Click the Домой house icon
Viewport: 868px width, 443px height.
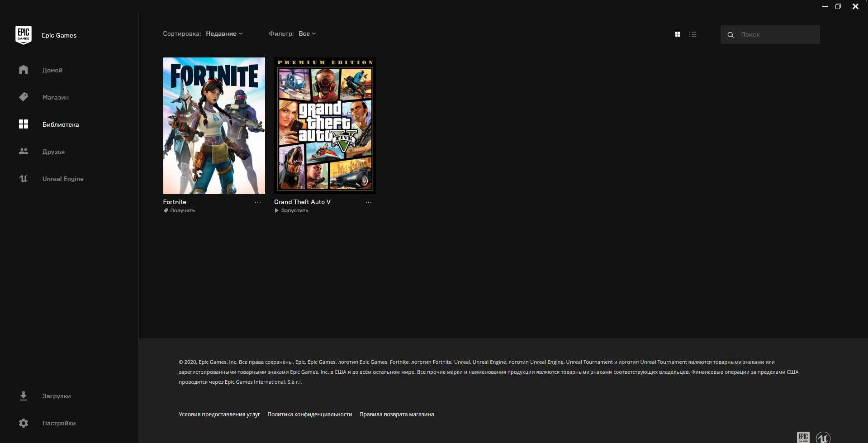pos(24,70)
